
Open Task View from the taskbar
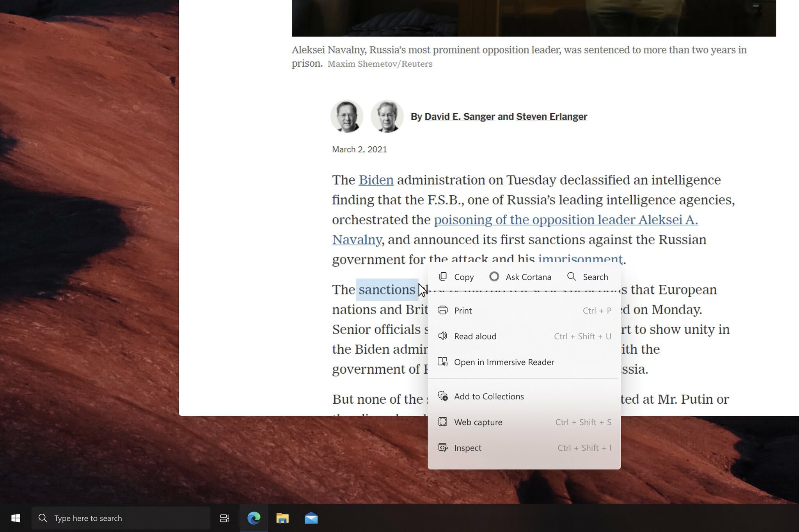[x=224, y=518]
